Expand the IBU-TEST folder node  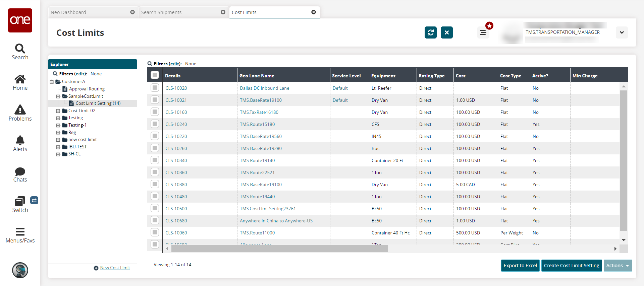tap(58, 147)
